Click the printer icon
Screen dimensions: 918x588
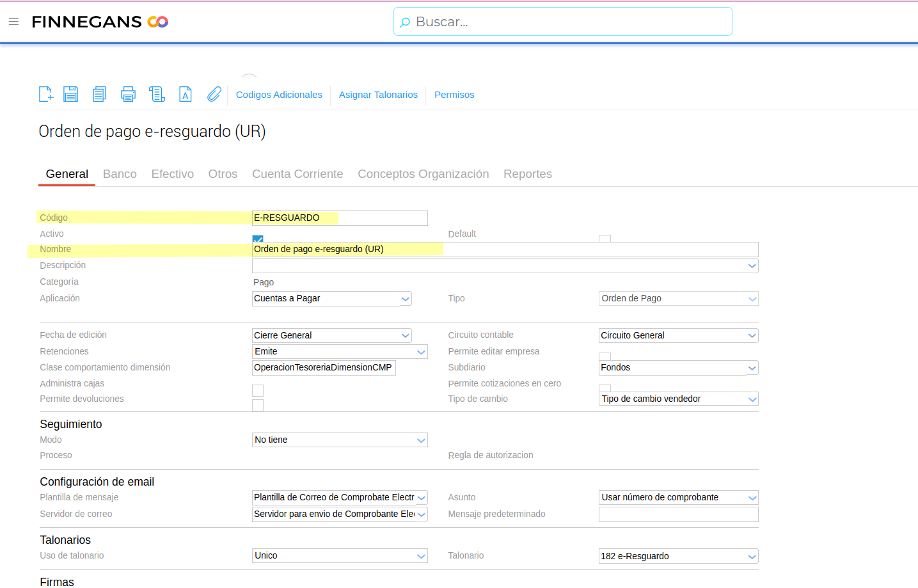[x=128, y=95]
